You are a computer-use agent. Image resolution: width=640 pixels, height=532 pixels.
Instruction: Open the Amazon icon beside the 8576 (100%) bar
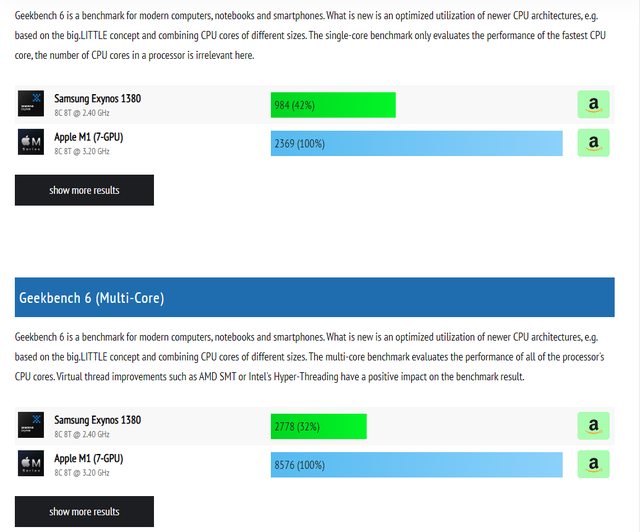[x=593, y=464]
